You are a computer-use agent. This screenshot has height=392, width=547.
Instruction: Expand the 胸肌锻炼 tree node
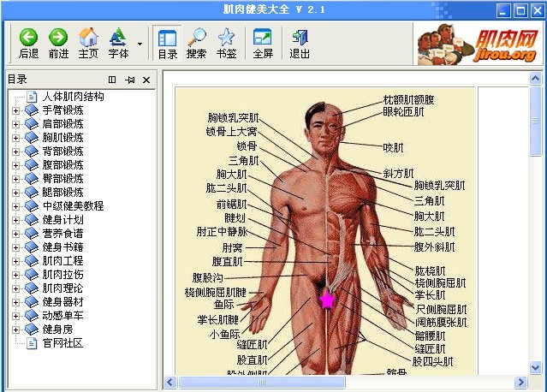point(15,138)
